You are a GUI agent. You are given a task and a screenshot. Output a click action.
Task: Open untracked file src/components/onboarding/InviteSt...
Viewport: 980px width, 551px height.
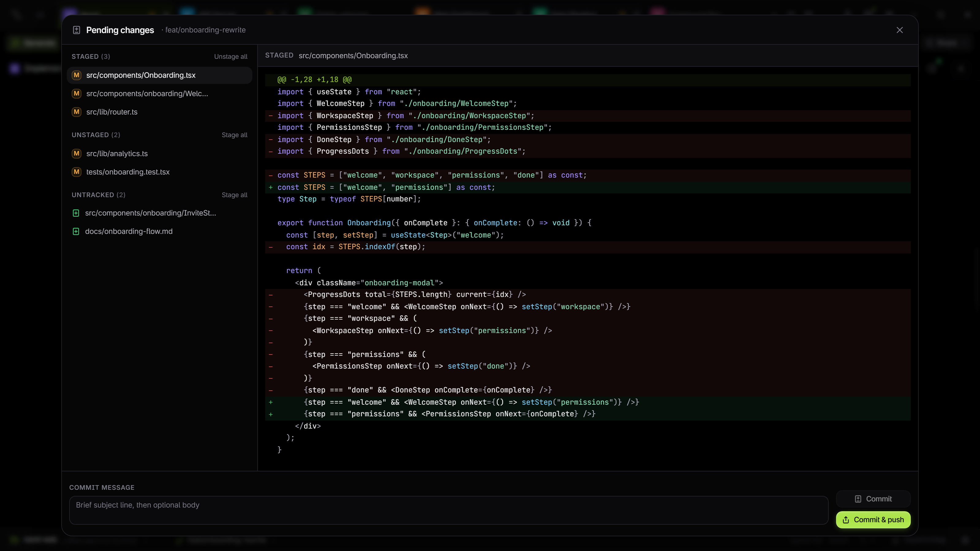click(x=159, y=213)
